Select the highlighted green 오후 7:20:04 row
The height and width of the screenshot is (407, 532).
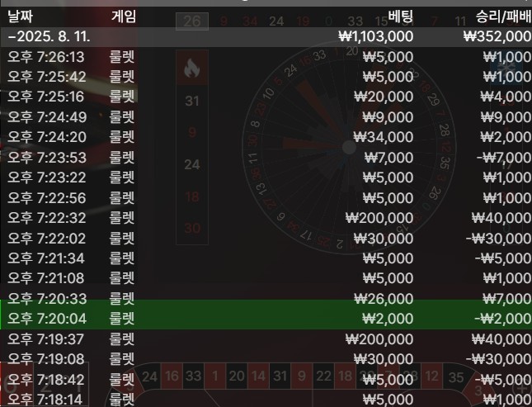pyautogui.click(x=266, y=319)
